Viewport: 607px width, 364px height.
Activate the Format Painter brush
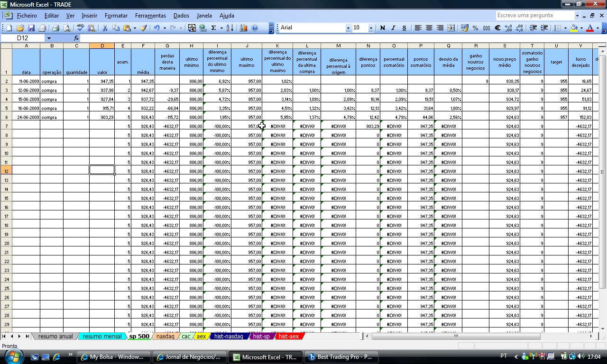[x=143, y=28]
